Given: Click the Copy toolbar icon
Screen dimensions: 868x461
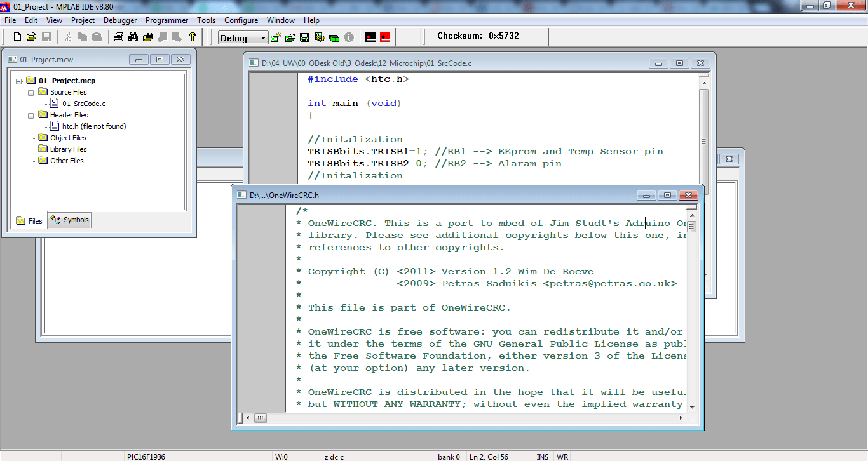Looking at the screenshot, I should click(x=82, y=37).
